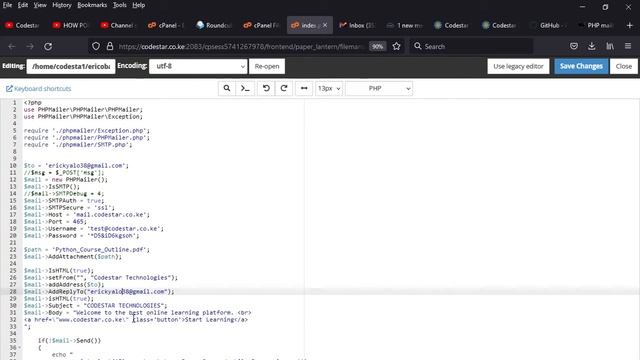Click the 90% zoom level badge
Viewport: 640px width, 360px height.
click(378, 47)
